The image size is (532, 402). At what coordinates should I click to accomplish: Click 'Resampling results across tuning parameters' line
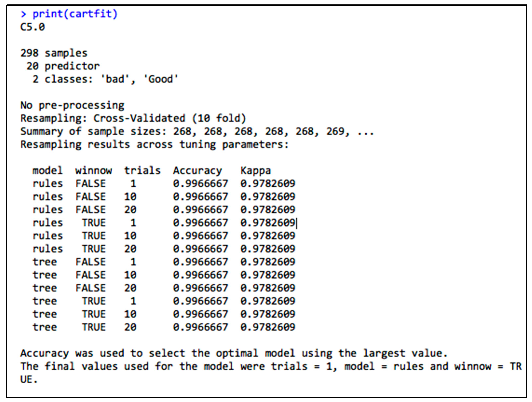154,144
